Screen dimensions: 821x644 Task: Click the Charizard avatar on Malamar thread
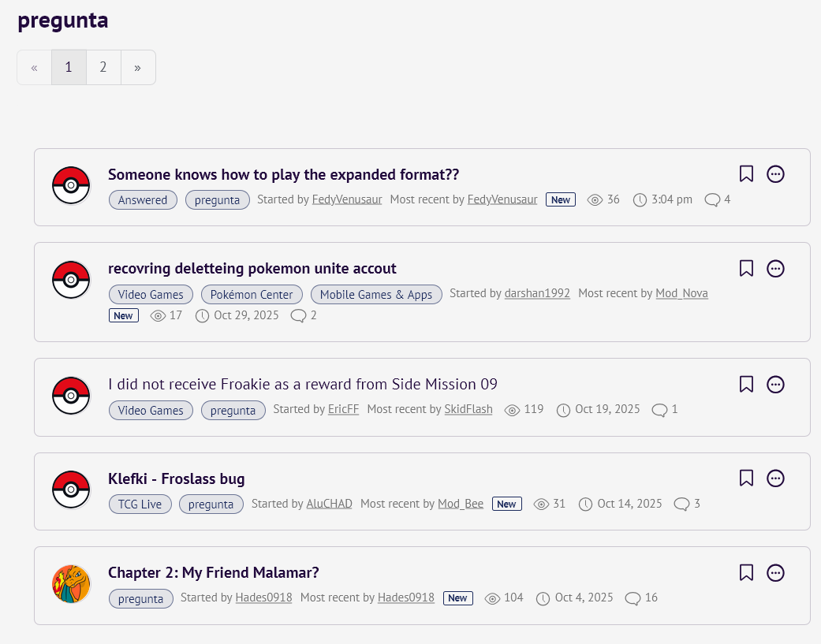(x=71, y=584)
